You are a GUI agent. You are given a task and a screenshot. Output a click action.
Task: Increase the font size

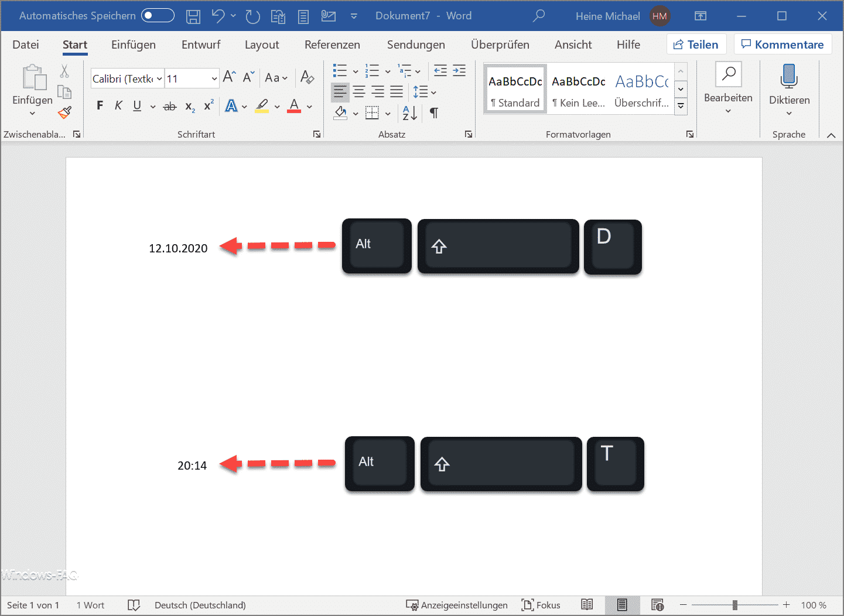230,77
